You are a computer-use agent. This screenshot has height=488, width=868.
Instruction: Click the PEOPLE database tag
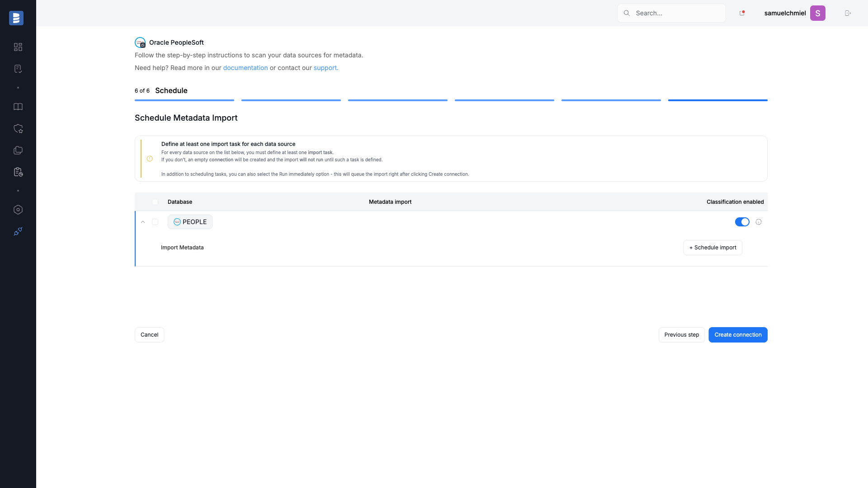190,222
